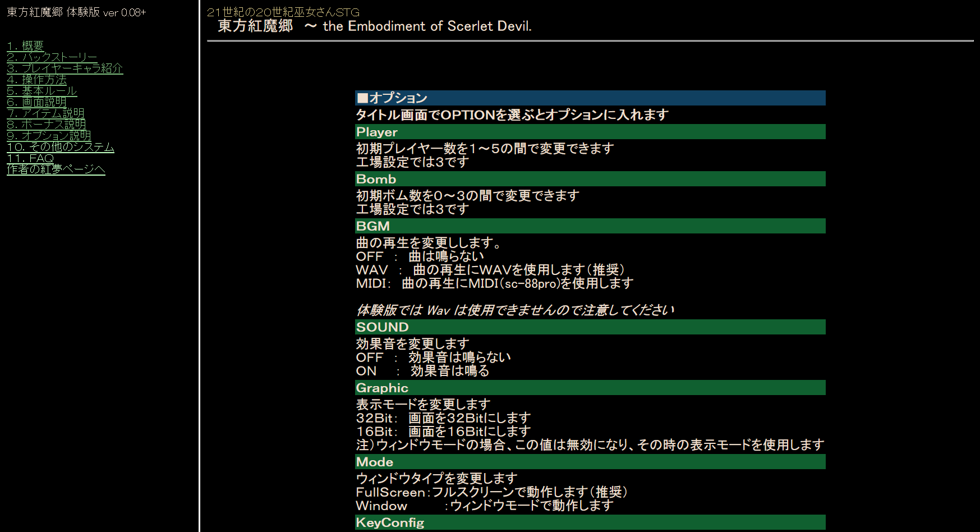This screenshot has height=532, width=980.
Task: Click the subtitle 21世紀の20世紀巫女さんSTG
Action: (283, 12)
